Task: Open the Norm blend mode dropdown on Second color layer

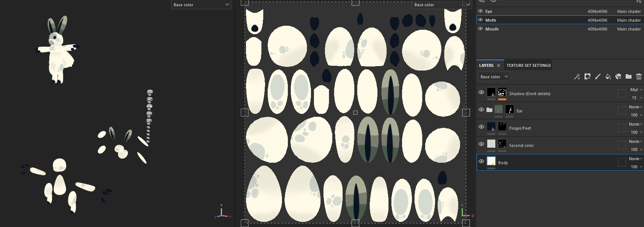Action: (x=636, y=141)
